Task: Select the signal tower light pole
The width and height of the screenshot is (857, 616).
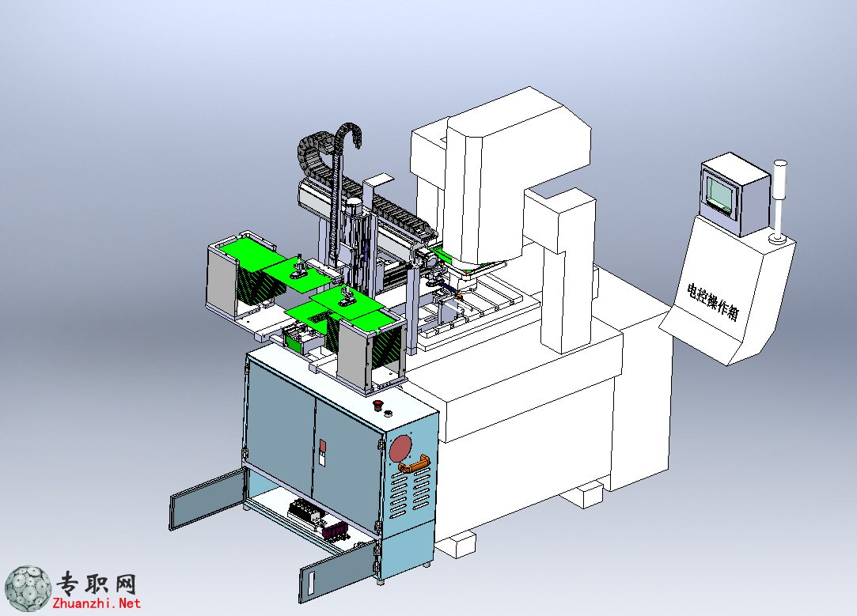Action: click(x=779, y=202)
